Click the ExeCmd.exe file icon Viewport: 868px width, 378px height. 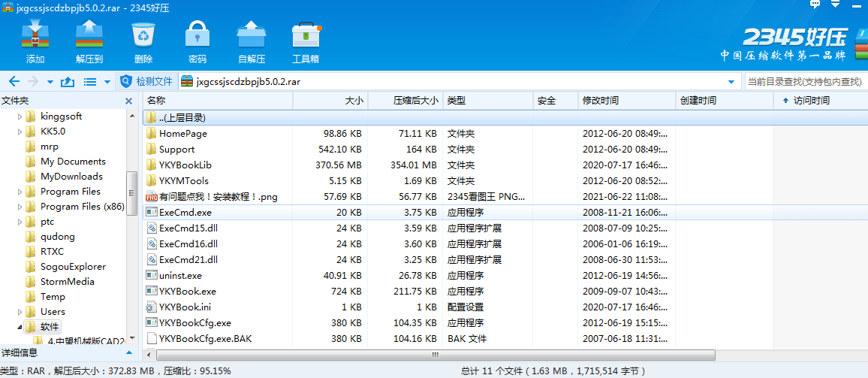(151, 212)
